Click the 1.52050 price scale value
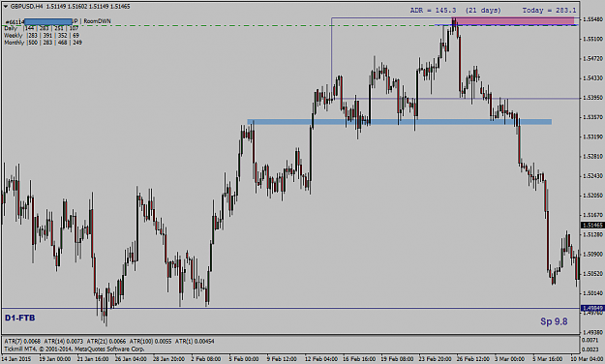This screenshot has width=605, height=364. tap(593, 196)
